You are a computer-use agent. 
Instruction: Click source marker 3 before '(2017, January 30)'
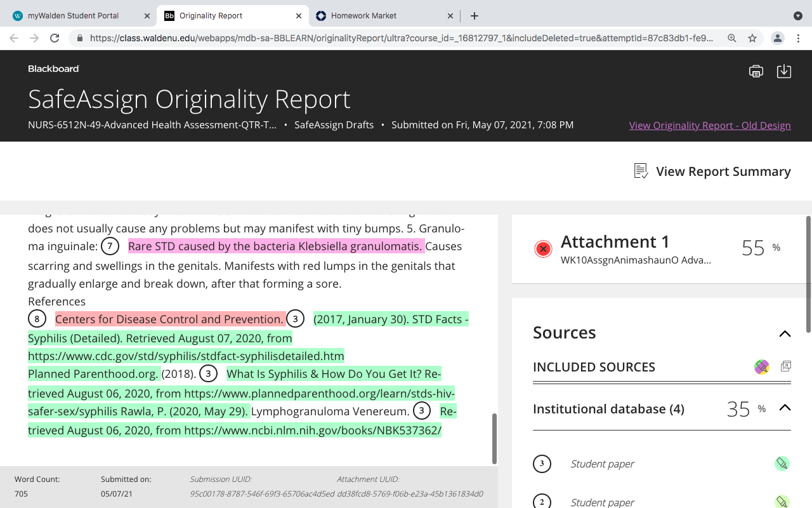coord(296,319)
